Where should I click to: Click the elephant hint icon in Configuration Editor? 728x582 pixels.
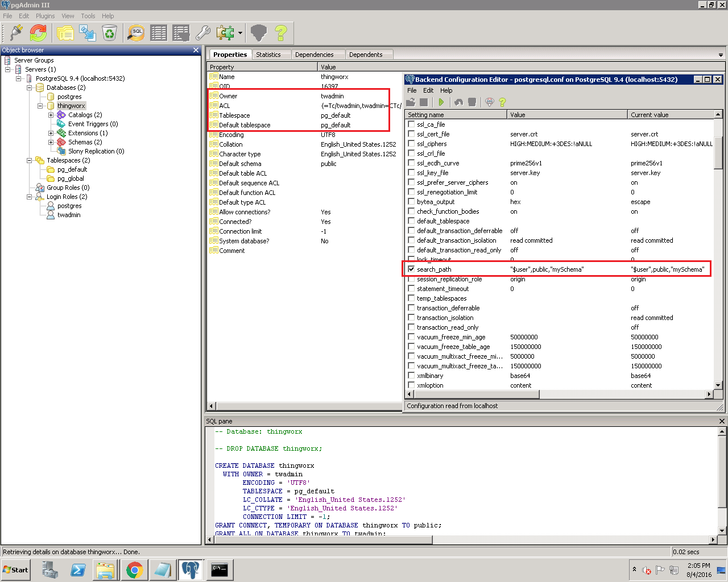tap(489, 102)
